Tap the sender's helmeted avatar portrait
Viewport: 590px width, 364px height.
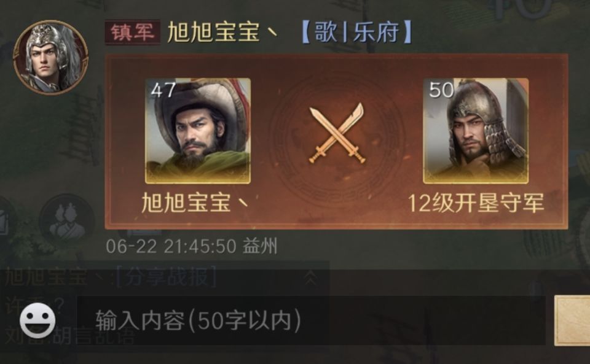(x=50, y=57)
